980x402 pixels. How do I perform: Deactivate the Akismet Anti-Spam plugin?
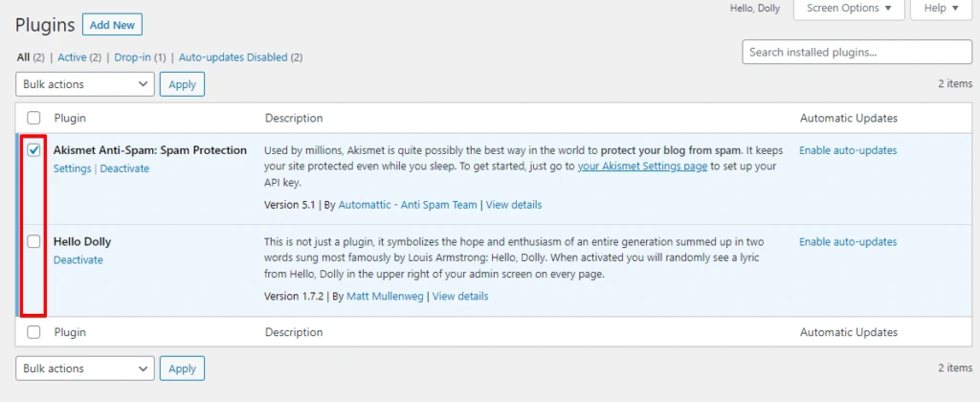(125, 168)
